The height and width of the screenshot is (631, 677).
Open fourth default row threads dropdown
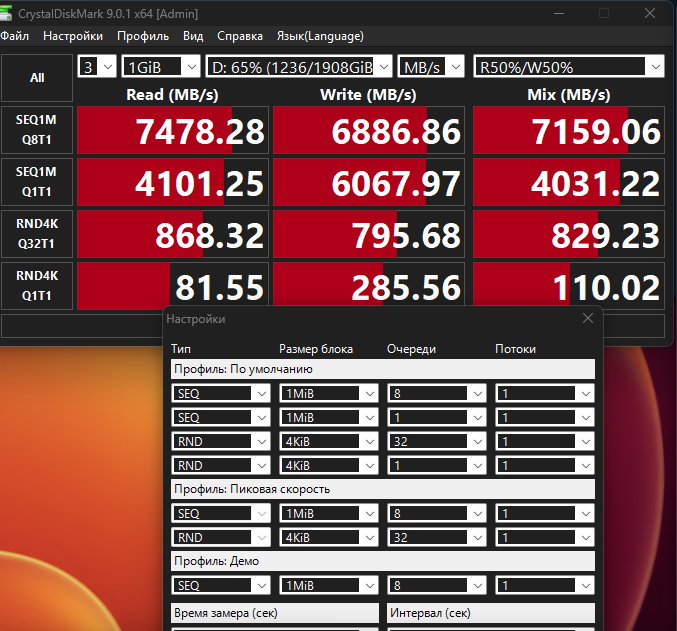[544, 465]
